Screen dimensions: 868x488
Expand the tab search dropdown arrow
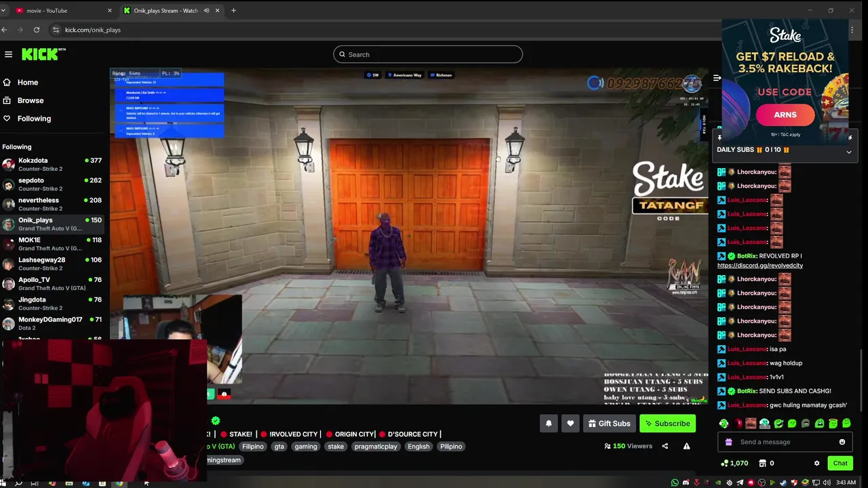[x=3, y=10]
